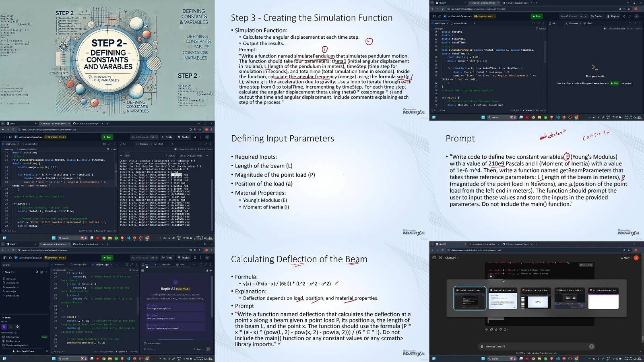Click the thumbs up icon under the ChatGPT response
The height and width of the screenshot is (362, 644).
(x=496, y=329)
